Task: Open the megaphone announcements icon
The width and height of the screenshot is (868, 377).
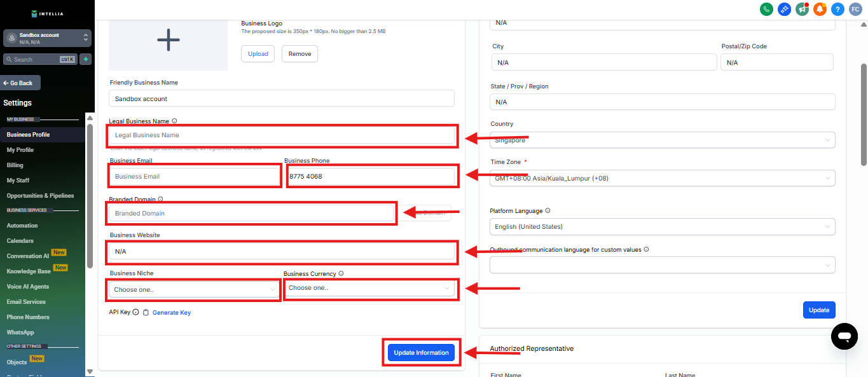Action: [802, 9]
